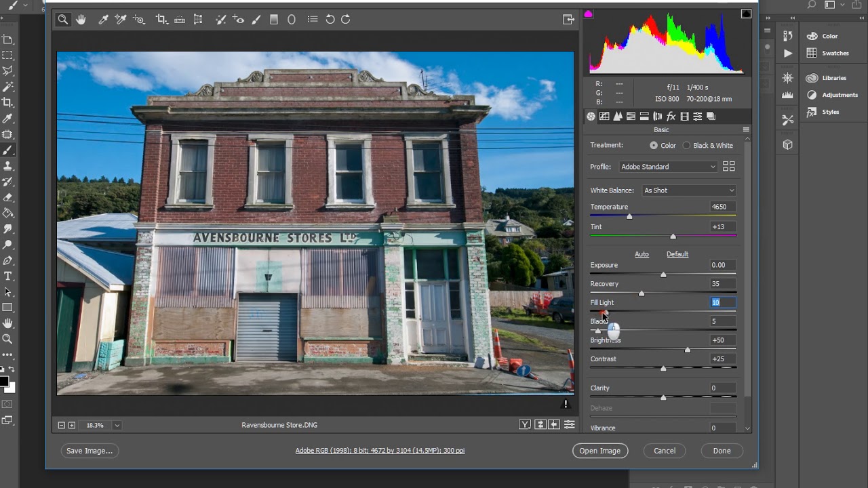Open the Split Toning tab
The width and height of the screenshot is (868, 488).
644,117
